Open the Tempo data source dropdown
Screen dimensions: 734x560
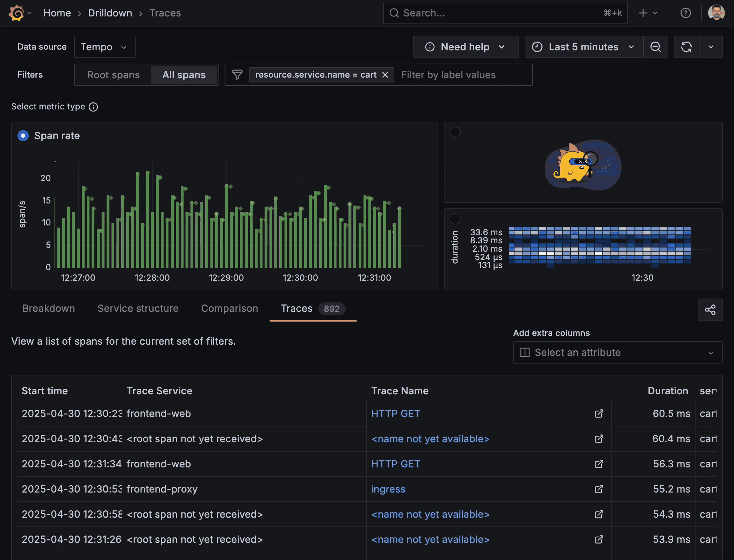click(x=104, y=47)
